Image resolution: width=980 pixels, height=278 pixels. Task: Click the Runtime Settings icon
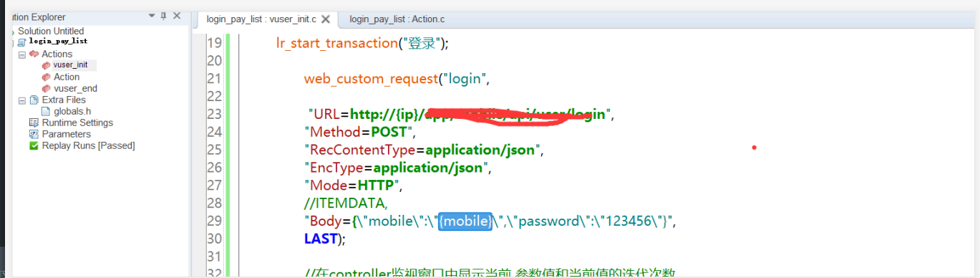pos(34,123)
